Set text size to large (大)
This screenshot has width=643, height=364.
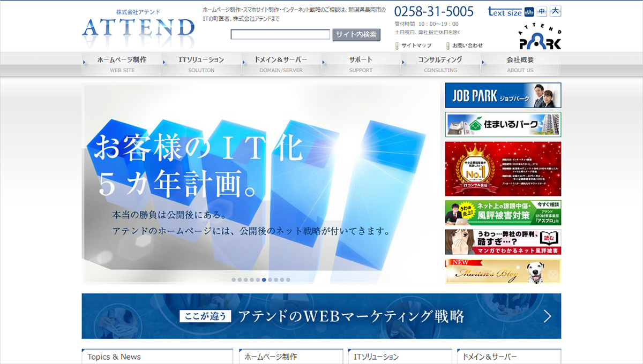[556, 12]
